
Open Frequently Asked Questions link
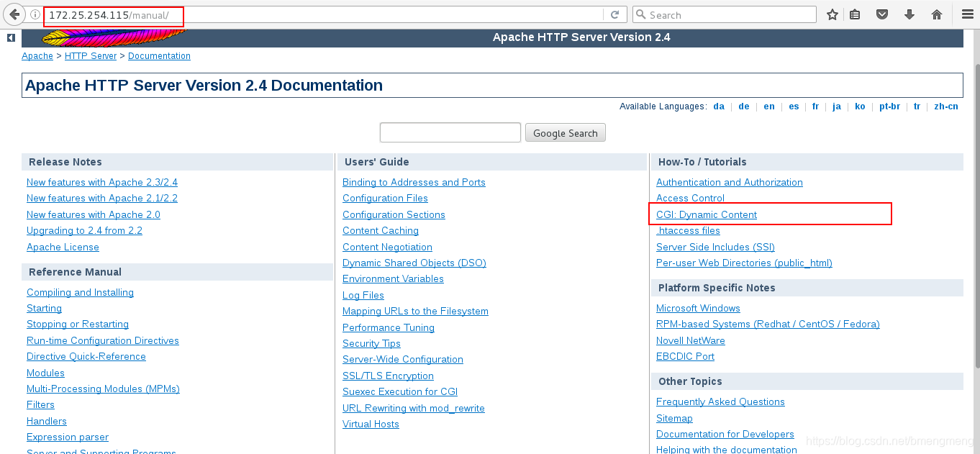coord(720,401)
